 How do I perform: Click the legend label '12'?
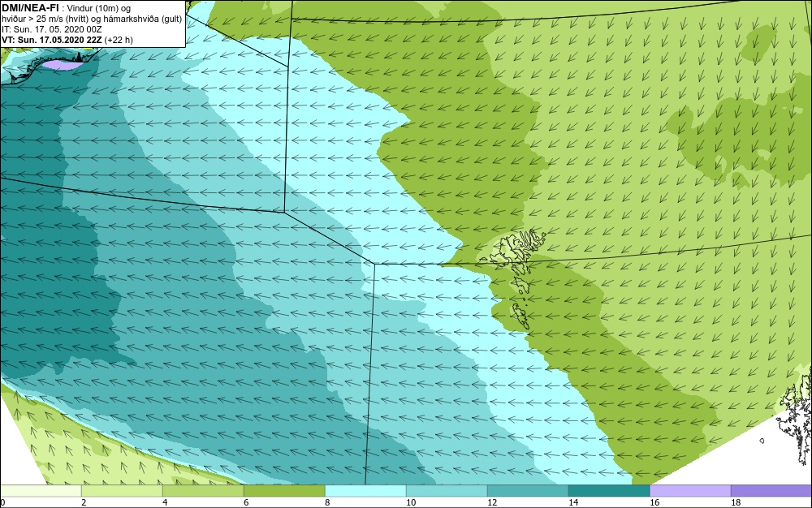(492, 502)
